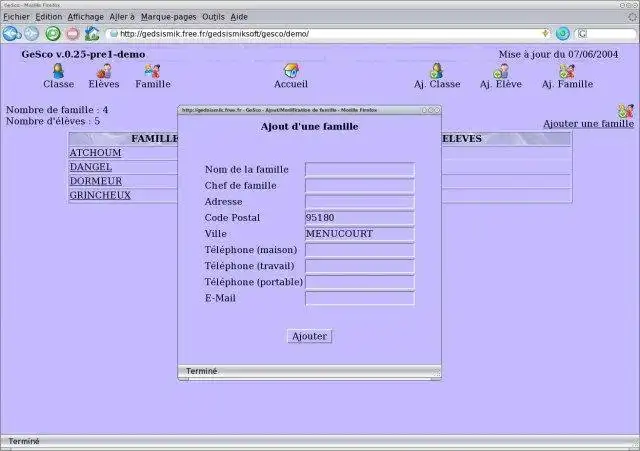
Task: Open the Aller à menu
Action: (x=122, y=17)
